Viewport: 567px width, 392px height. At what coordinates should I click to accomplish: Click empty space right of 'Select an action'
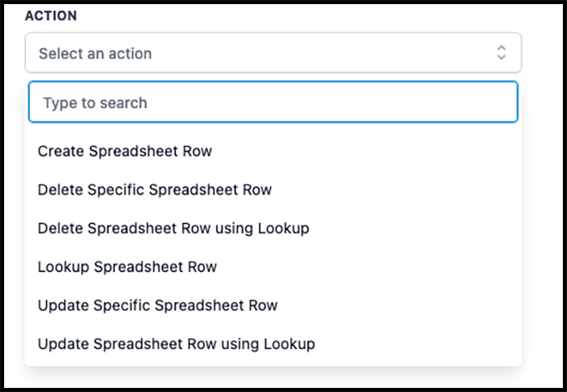coord(322,53)
